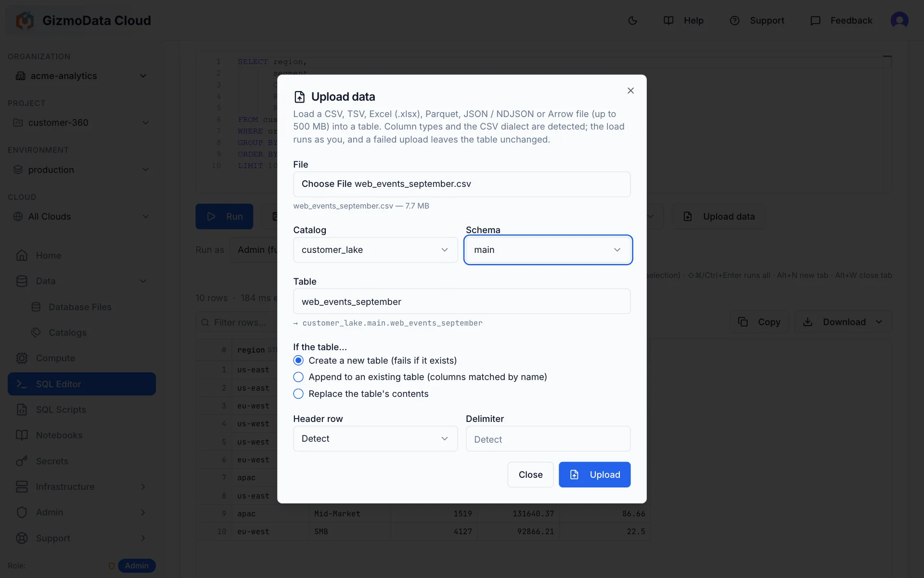Click the Secrets key icon in sidebar

coord(22,461)
